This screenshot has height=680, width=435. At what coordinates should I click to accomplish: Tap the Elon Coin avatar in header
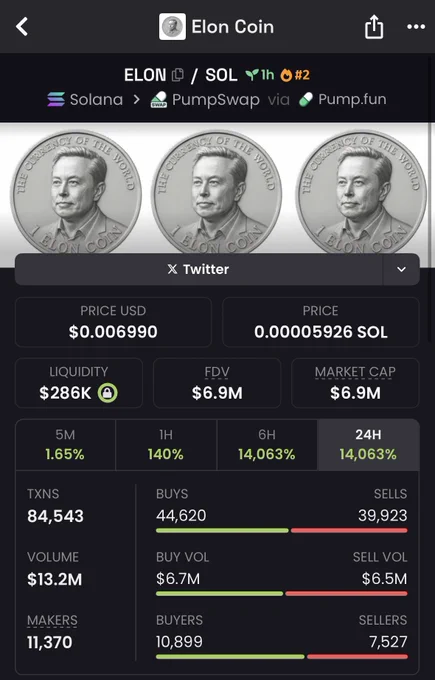click(172, 26)
